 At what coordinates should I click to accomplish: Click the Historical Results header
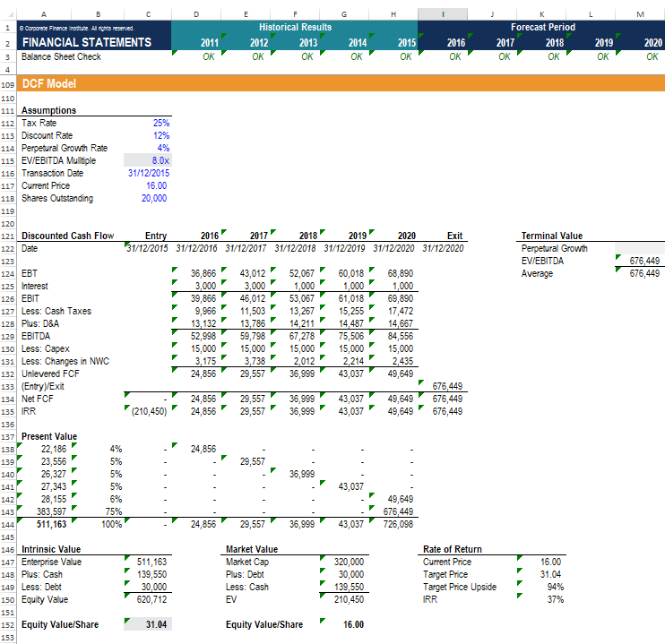[295, 27]
